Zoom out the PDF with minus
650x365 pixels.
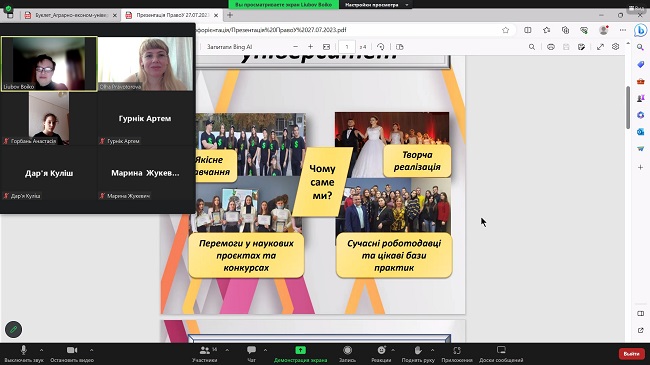coord(295,47)
